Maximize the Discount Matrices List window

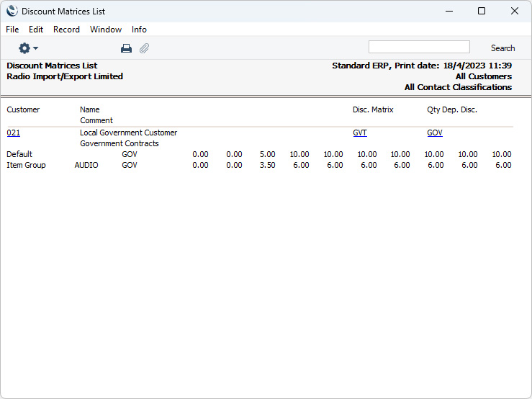(482, 12)
